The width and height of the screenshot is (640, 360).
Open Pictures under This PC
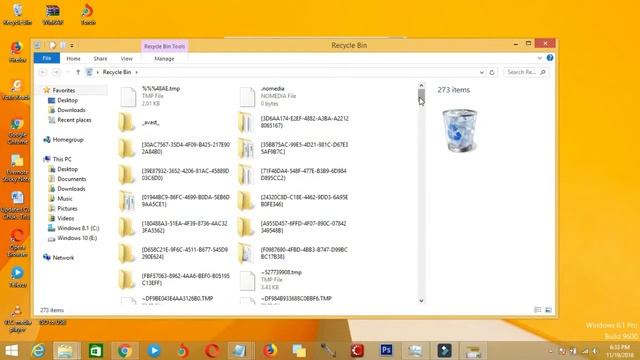tap(67, 209)
